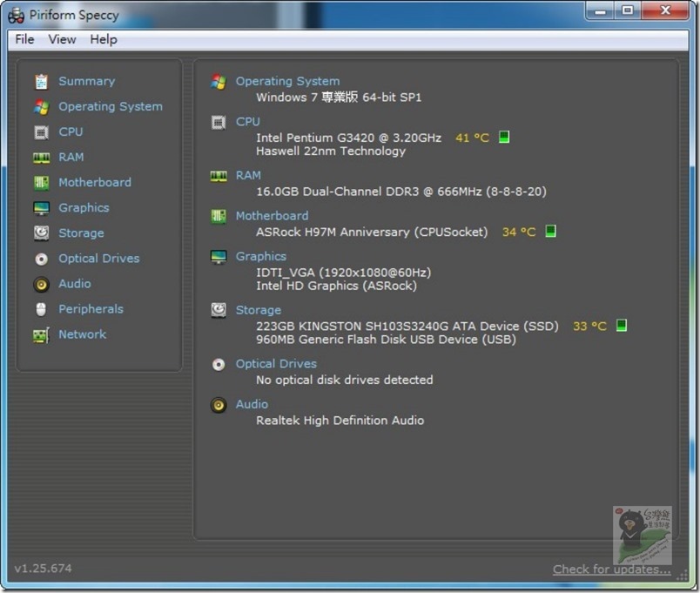Screen dimensions: 700x593
Task: Select RAM in the sidebar list
Action: [71, 158]
